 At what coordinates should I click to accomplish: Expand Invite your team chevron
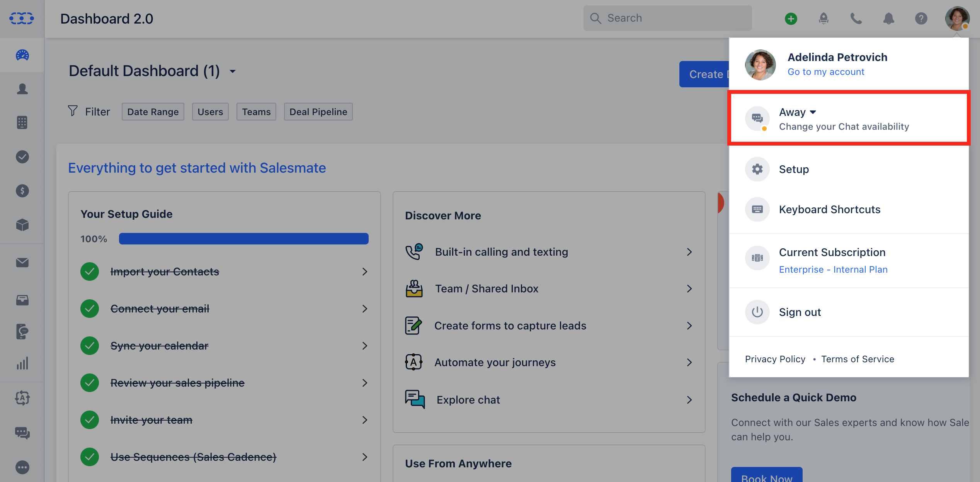pyautogui.click(x=364, y=420)
